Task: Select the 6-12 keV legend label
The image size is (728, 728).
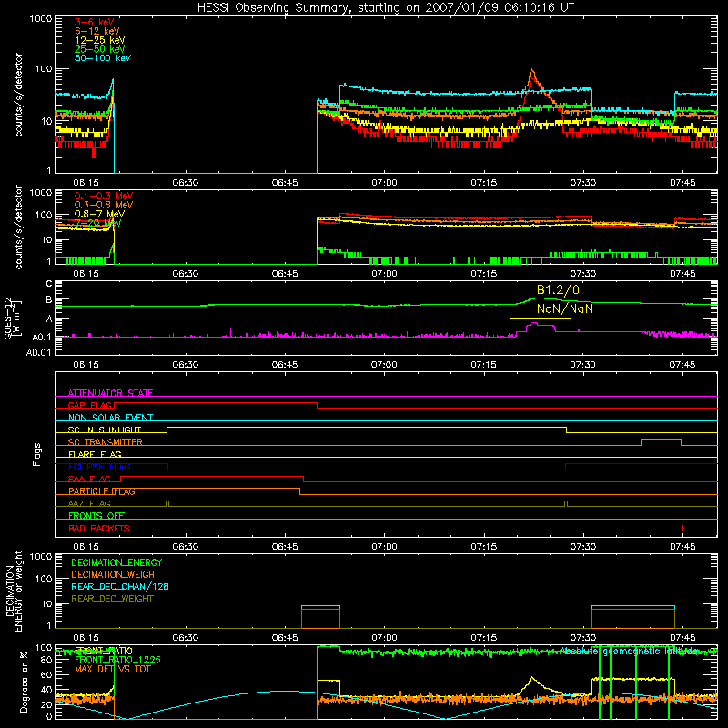Action: 97,31
